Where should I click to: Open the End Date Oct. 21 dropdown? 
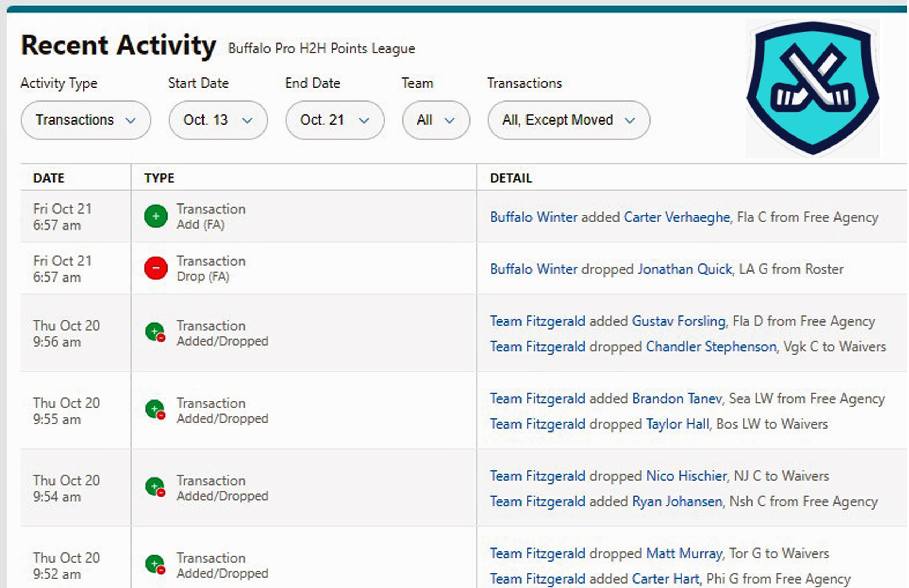[x=335, y=120]
